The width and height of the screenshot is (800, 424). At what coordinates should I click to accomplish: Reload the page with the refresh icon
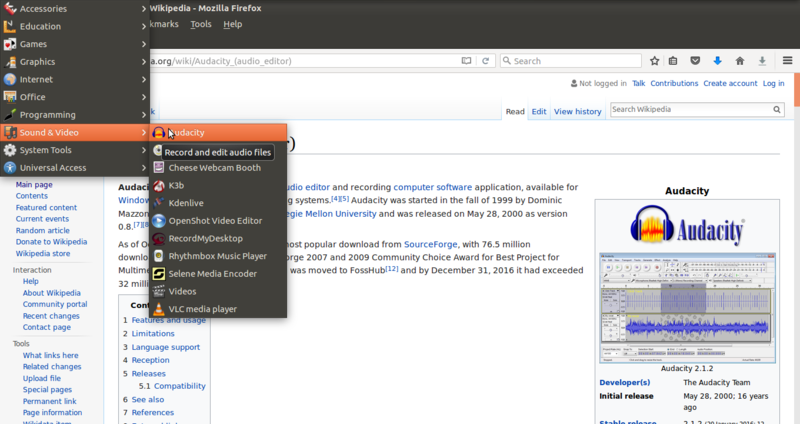485,61
